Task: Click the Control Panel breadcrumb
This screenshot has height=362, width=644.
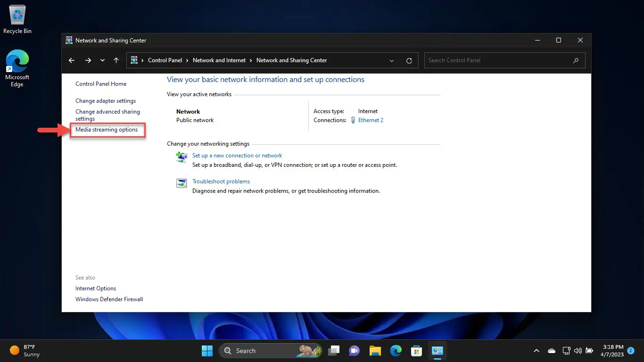Action: click(x=165, y=60)
